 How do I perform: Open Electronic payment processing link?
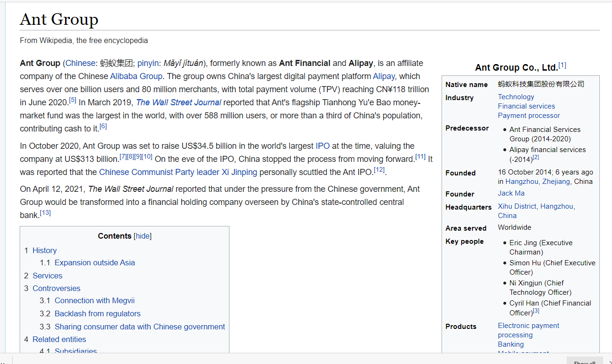coord(529,330)
